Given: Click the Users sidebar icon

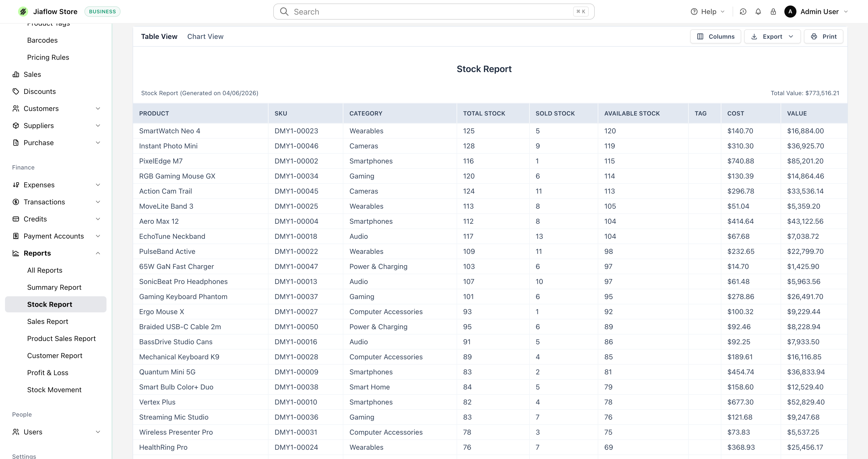Looking at the screenshot, I should pos(16,432).
